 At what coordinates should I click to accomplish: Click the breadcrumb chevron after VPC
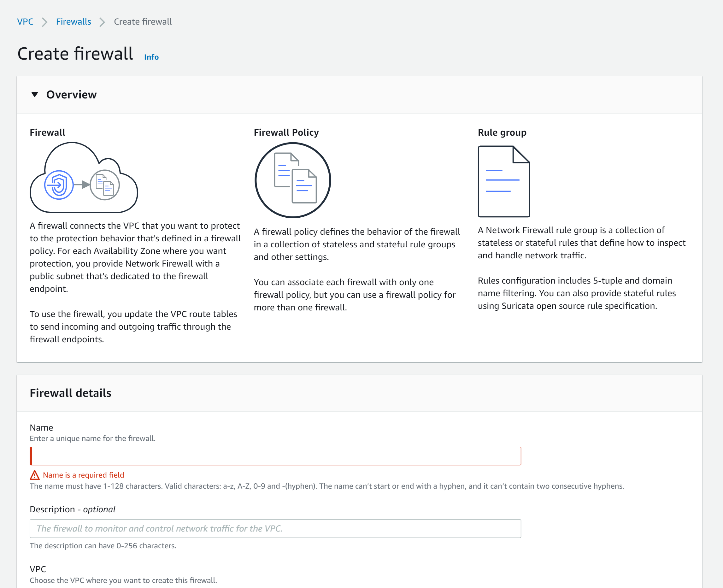pyautogui.click(x=44, y=22)
